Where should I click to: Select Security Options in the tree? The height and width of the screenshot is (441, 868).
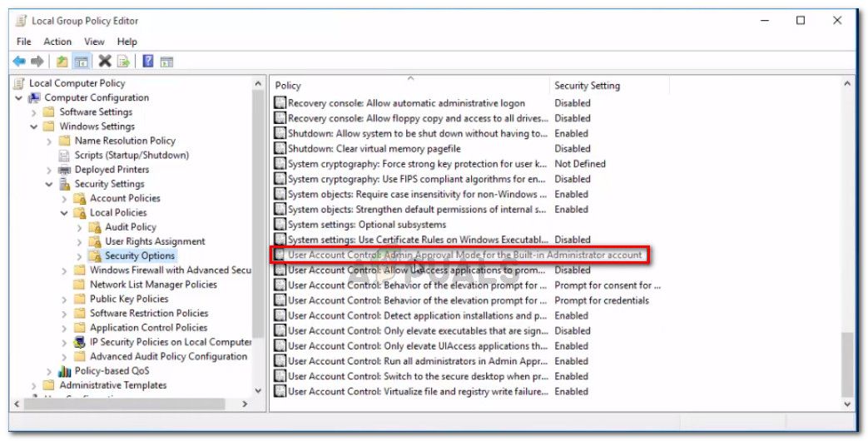point(140,255)
